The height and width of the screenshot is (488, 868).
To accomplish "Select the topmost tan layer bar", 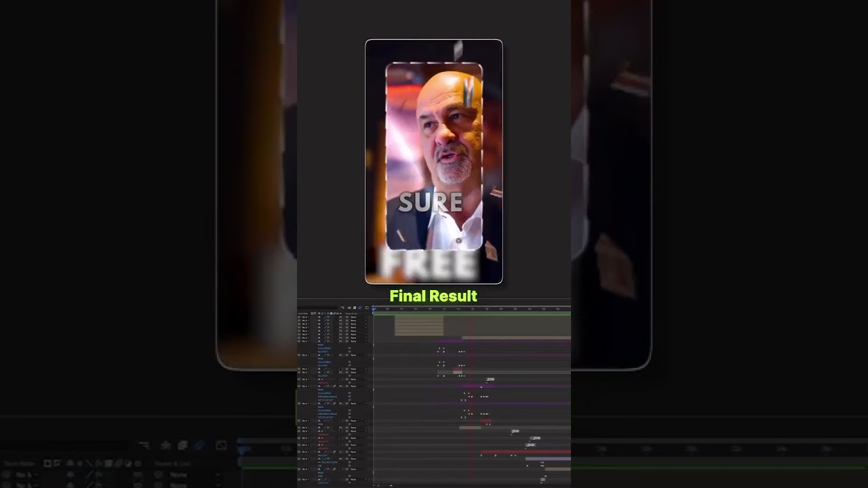I will point(419,317).
